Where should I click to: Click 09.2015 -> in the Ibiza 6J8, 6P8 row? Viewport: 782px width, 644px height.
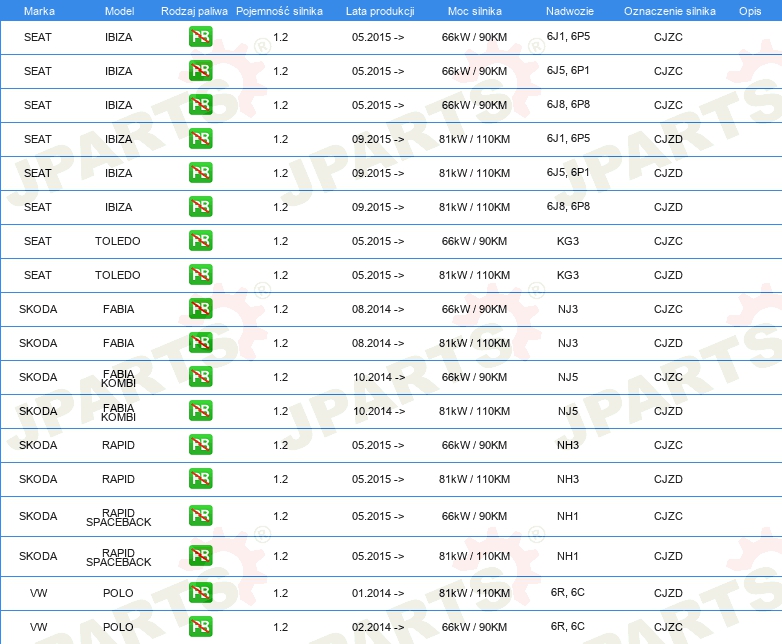(x=378, y=207)
